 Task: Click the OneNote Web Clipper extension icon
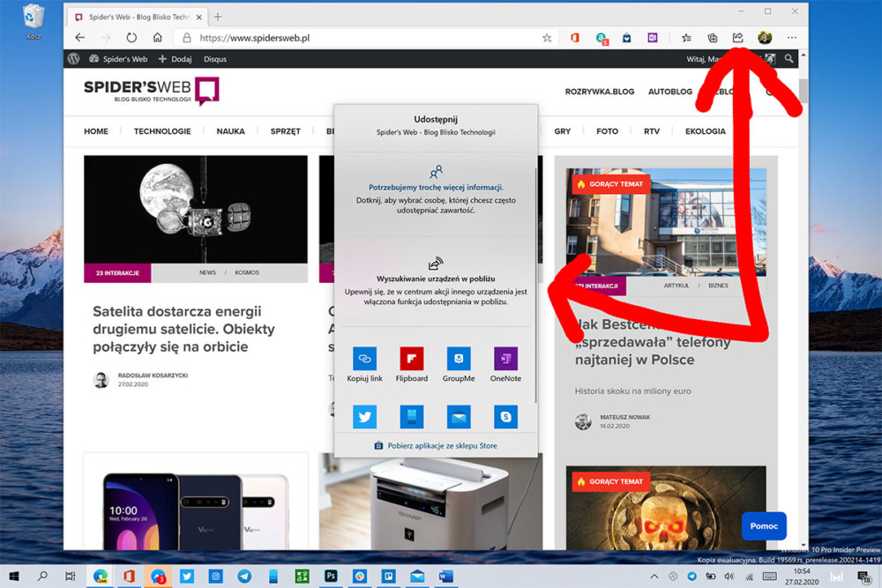coord(653,38)
